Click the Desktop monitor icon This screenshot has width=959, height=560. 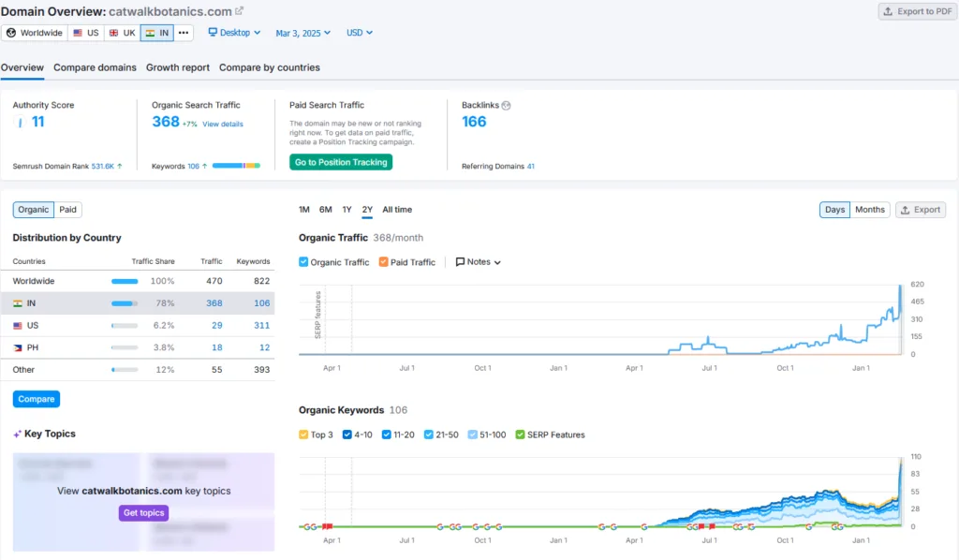(x=213, y=33)
